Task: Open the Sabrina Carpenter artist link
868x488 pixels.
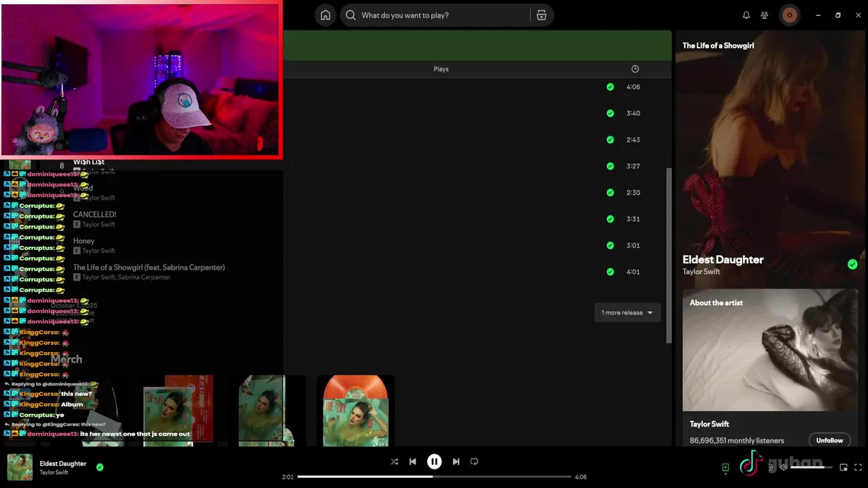Action: click(x=145, y=277)
